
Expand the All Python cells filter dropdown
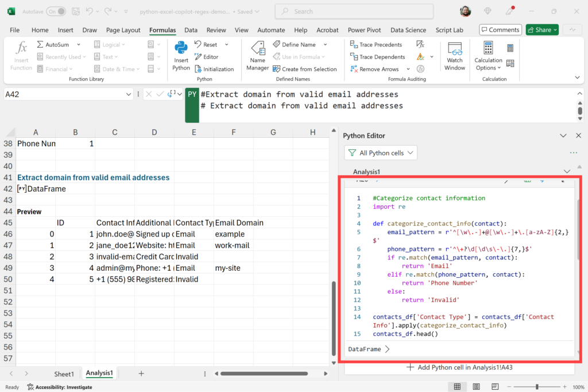(x=381, y=153)
